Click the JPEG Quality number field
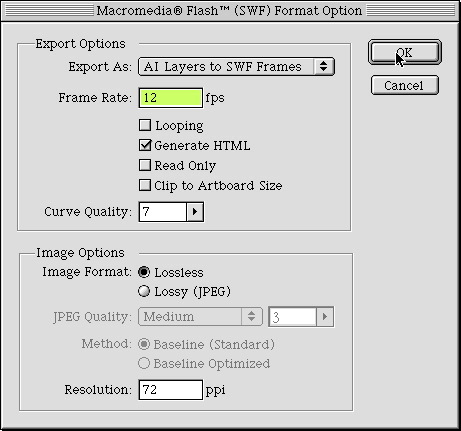 293,317
